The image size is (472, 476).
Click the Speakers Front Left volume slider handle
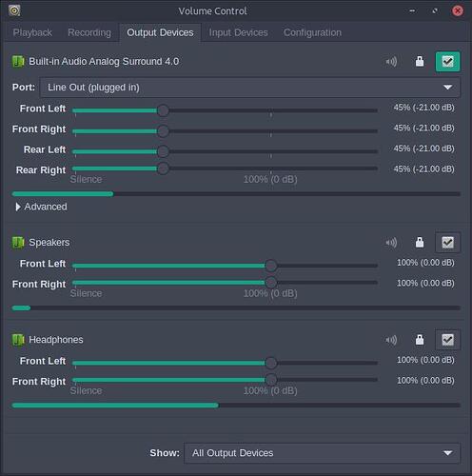tap(270, 266)
